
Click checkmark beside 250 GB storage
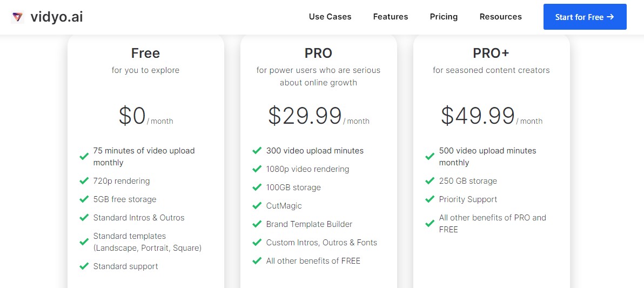430,181
